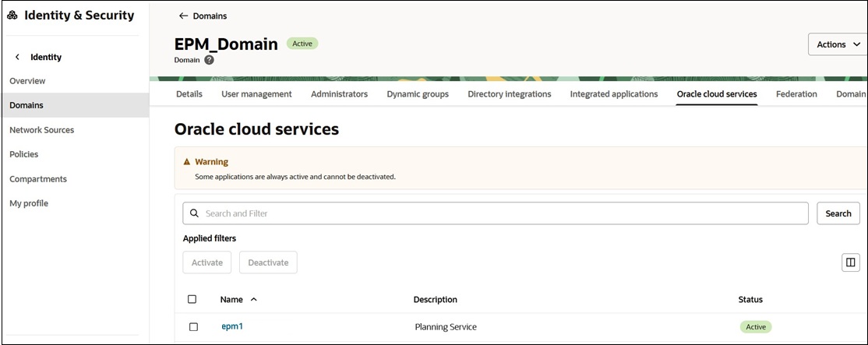Click into the Search and Filter field
This screenshot has height=345, width=868.
(496, 213)
